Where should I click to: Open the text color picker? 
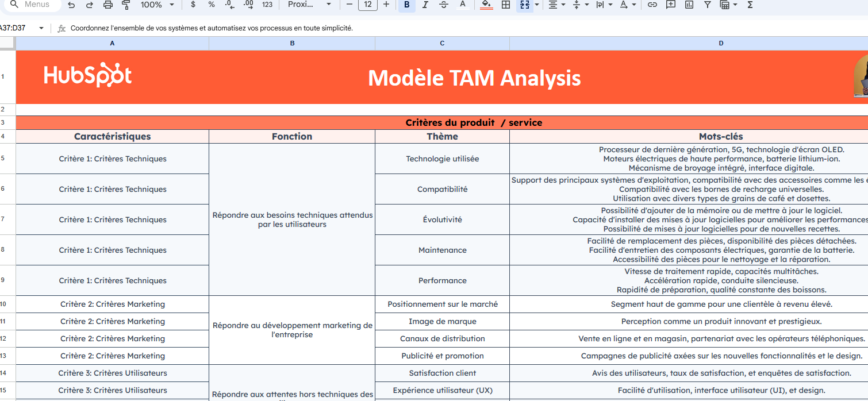(462, 5)
